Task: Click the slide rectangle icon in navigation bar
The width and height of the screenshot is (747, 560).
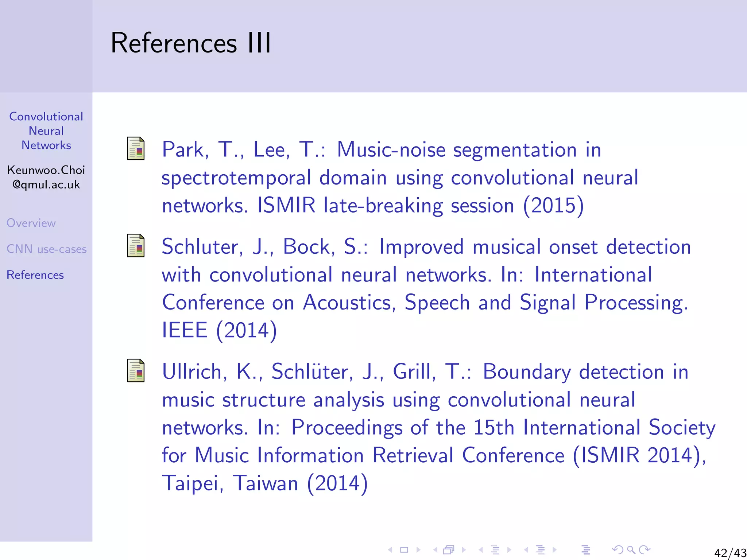Action: tap(404, 550)
